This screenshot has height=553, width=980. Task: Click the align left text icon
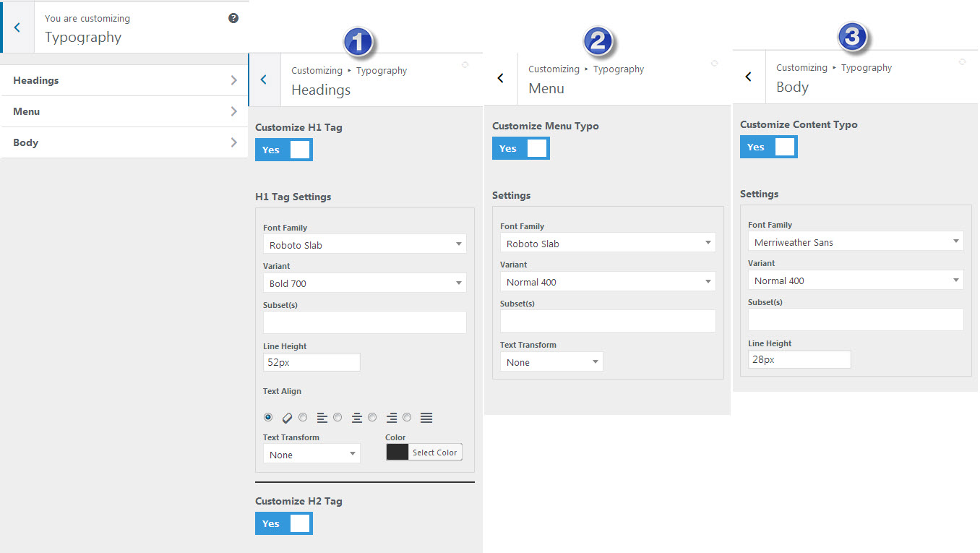click(x=322, y=418)
